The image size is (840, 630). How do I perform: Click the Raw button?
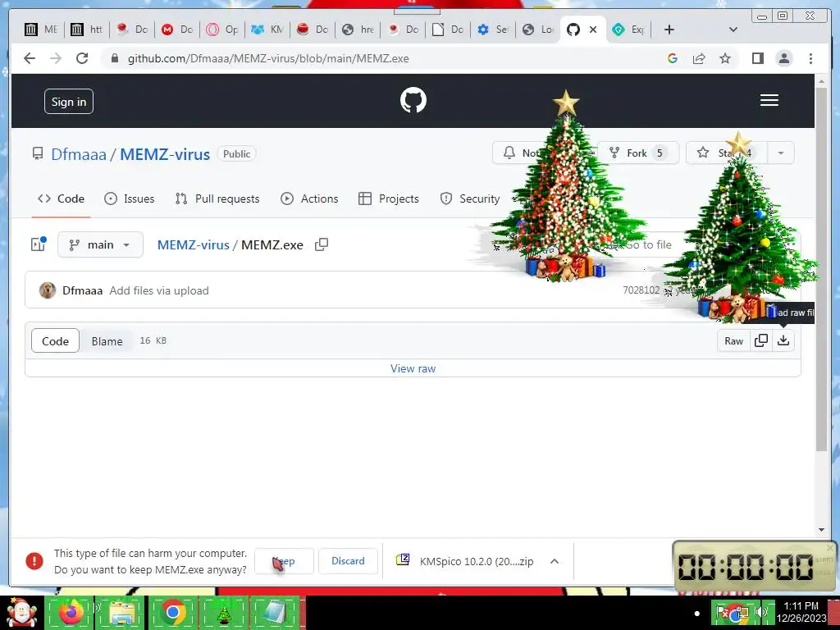coord(733,340)
